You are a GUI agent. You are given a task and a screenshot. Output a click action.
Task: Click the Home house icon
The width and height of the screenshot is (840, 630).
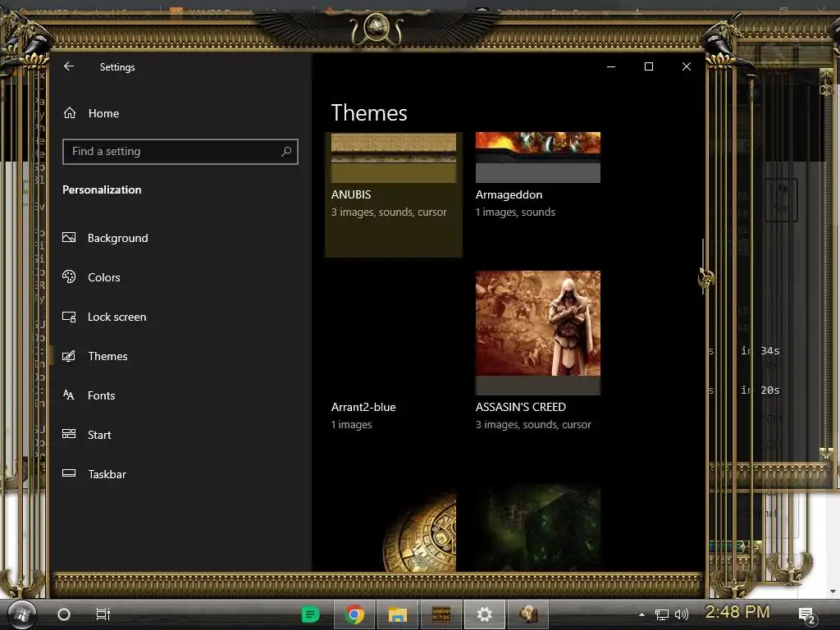(70, 112)
